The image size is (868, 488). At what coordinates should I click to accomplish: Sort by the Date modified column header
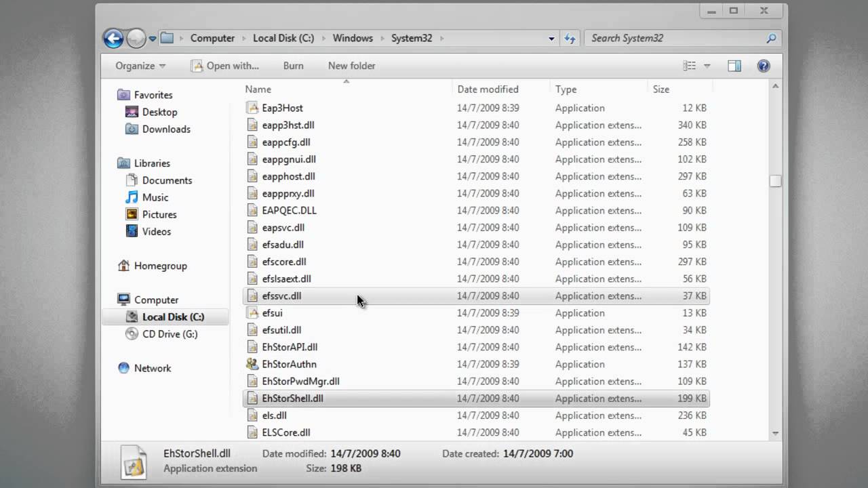pyautogui.click(x=488, y=89)
